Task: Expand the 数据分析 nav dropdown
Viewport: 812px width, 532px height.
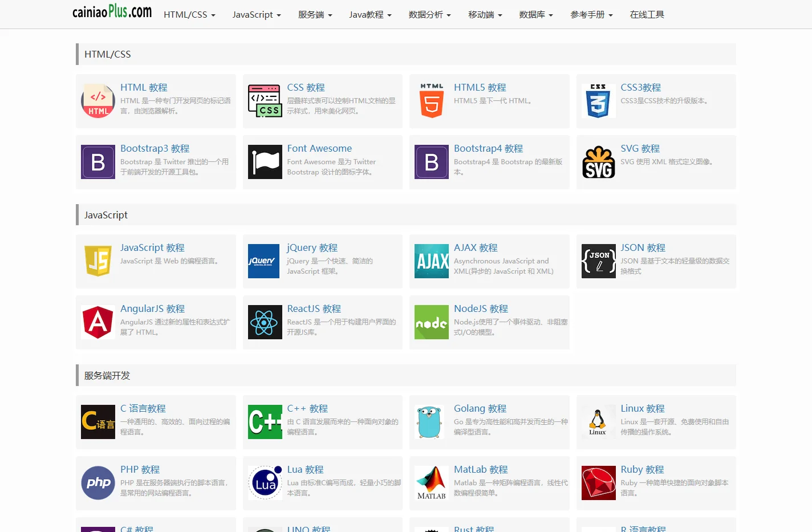Action: [x=429, y=15]
